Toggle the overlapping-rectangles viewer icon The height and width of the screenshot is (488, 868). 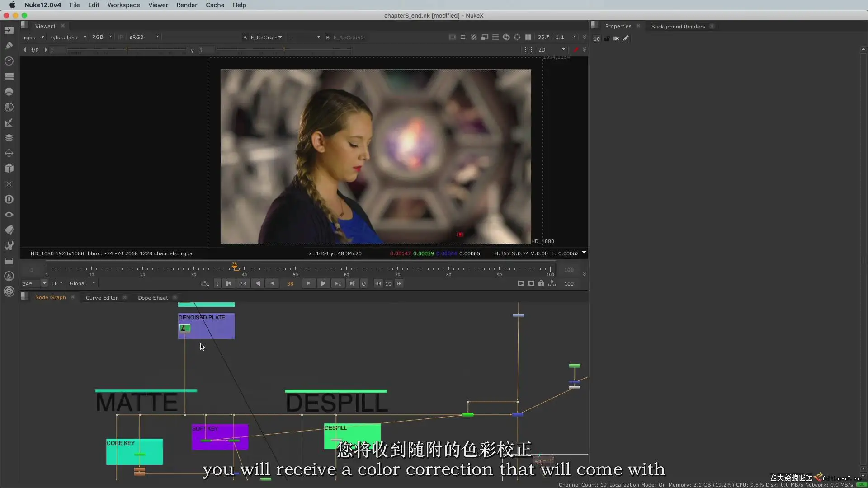(x=485, y=37)
